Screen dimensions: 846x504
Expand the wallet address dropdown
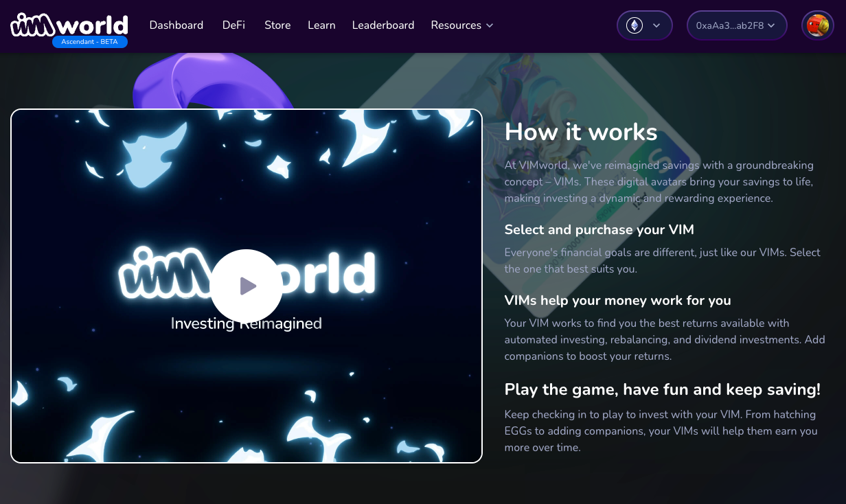[737, 25]
